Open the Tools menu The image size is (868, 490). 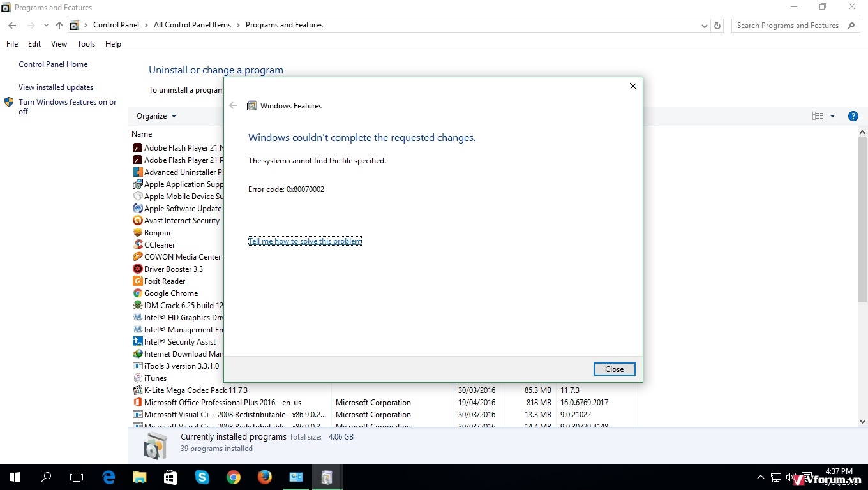(x=86, y=44)
